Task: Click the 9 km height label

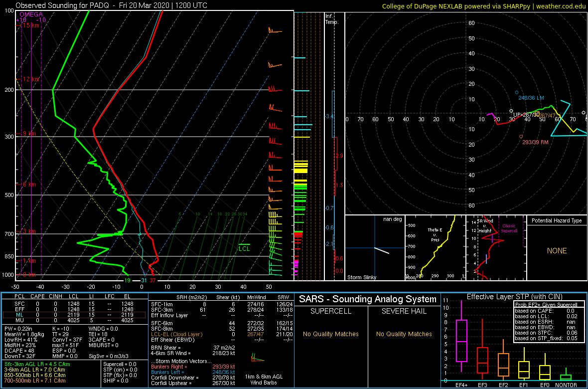Action: coord(29,134)
